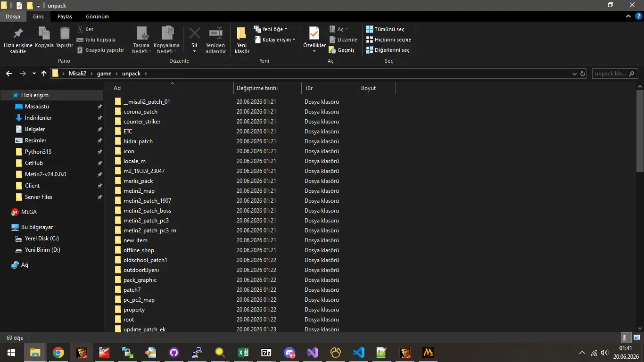Switch to the Görünüm tab
644x362 pixels.
(97, 16)
